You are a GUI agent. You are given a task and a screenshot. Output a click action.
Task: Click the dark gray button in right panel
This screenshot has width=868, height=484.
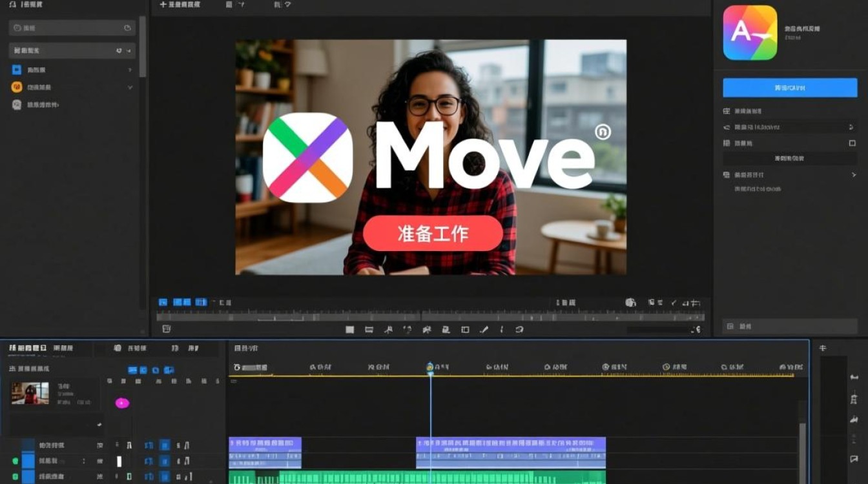[x=790, y=158]
